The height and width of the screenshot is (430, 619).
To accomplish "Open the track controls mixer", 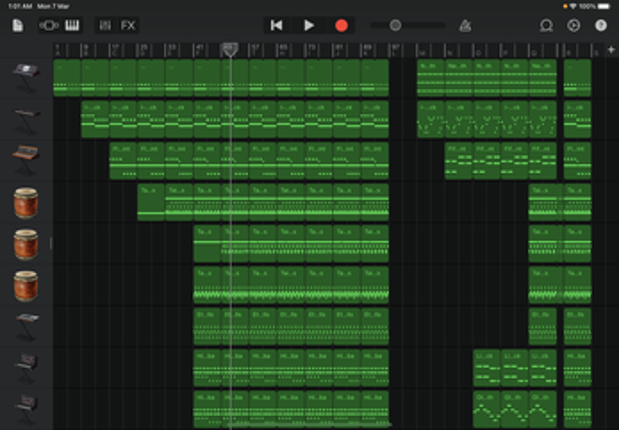I will (x=105, y=25).
